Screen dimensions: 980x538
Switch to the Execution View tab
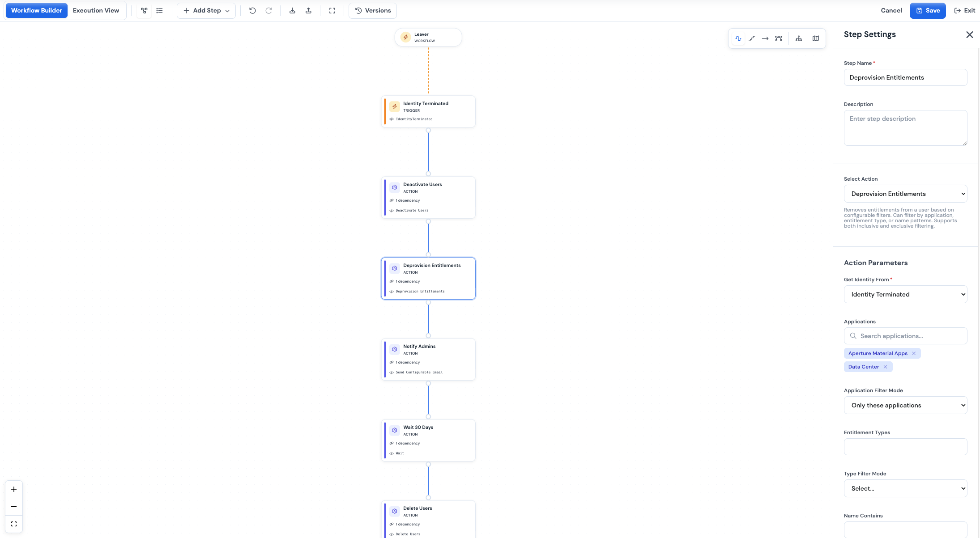coord(96,10)
